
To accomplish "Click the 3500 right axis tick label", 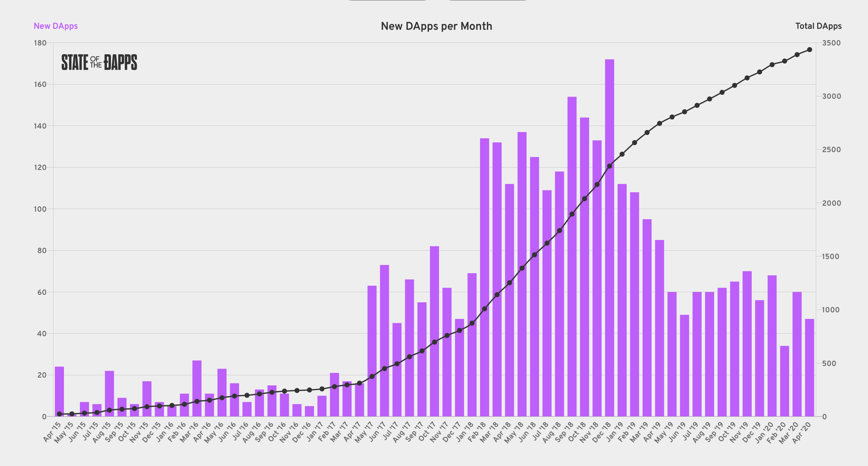I will [x=831, y=43].
